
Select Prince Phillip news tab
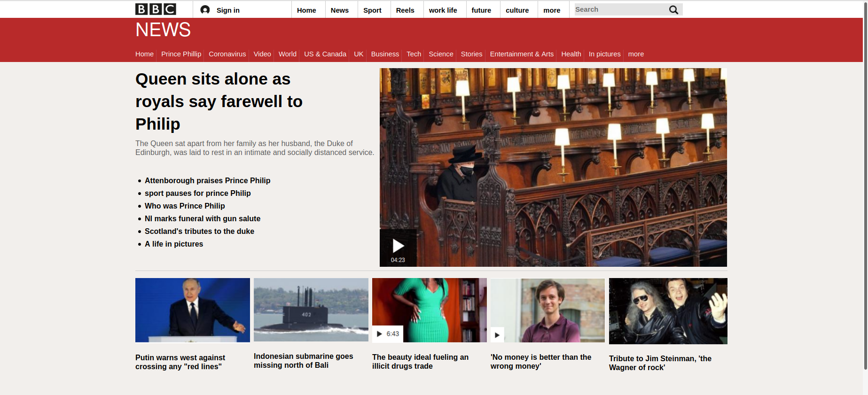[x=181, y=54]
